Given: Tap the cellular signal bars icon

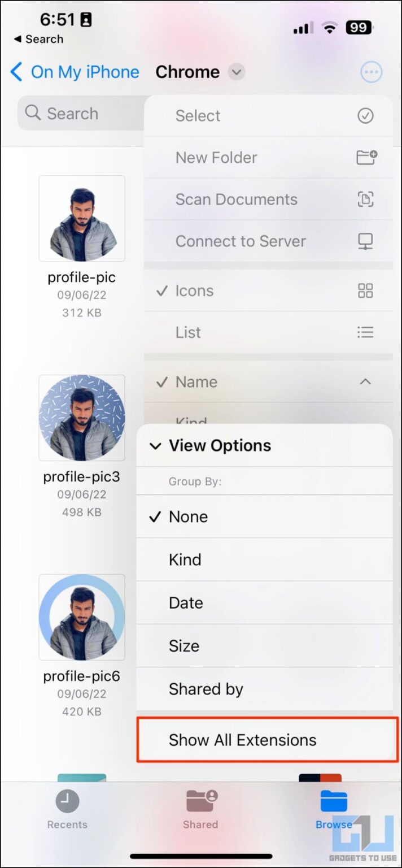Looking at the screenshot, I should (x=303, y=28).
